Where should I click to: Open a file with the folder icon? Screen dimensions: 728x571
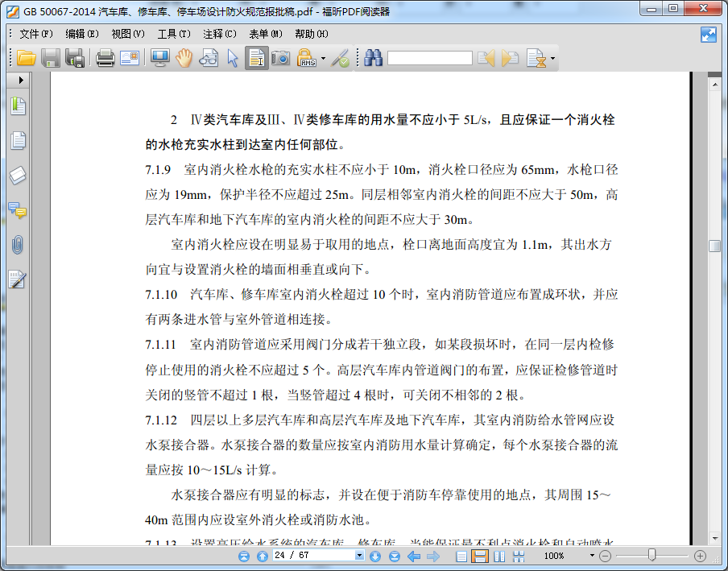click(26, 58)
